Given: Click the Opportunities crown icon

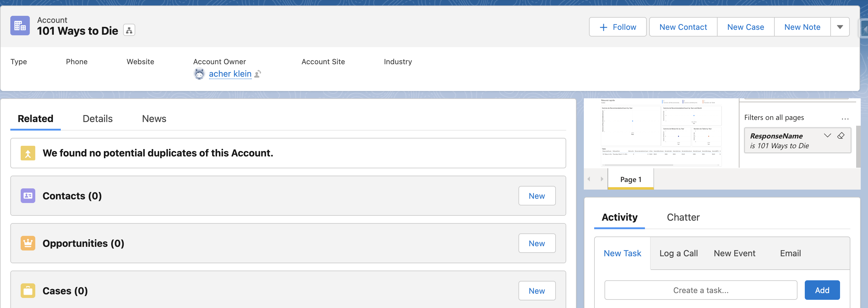Looking at the screenshot, I should pyautogui.click(x=28, y=243).
